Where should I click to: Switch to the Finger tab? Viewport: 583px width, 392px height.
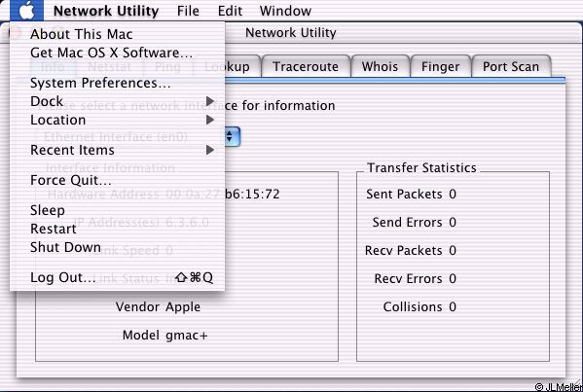(x=441, y=66)
